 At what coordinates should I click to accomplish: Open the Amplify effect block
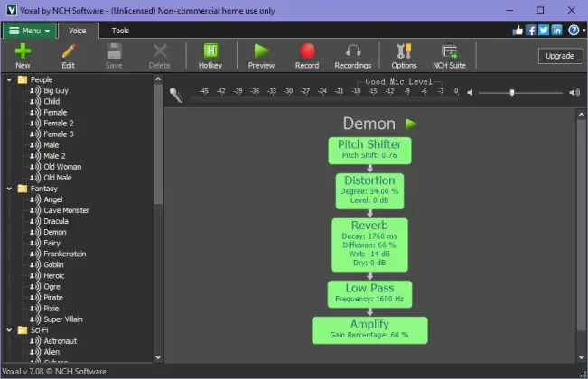click(x=369, y=330)
